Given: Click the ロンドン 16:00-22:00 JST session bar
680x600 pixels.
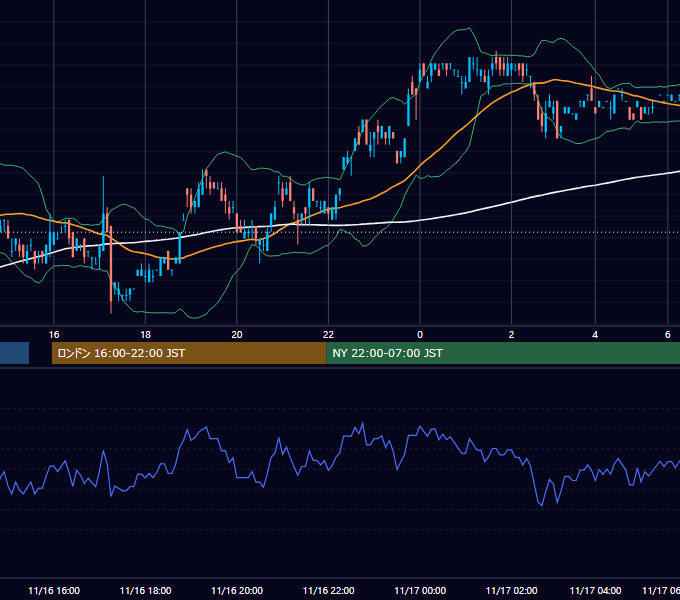Looking at the screenshot, I should coord(189,353).
